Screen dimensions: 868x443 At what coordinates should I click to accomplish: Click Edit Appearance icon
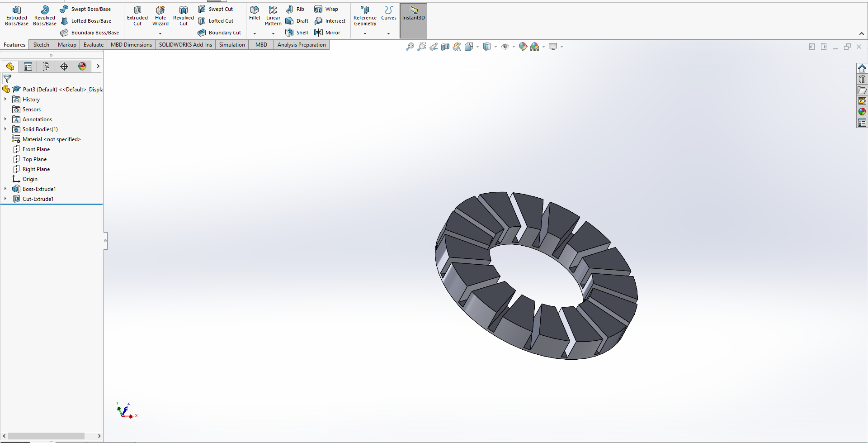[x=523, y=47]
